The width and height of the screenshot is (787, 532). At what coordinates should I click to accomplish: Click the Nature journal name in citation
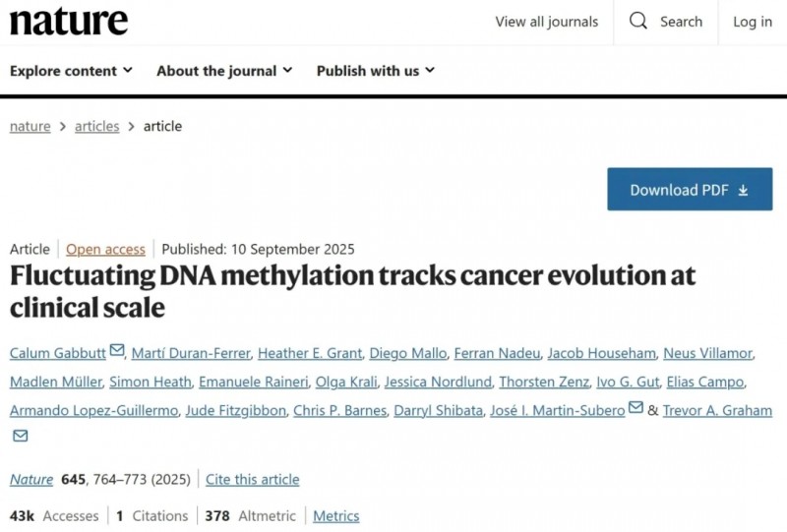click(31, 480)
